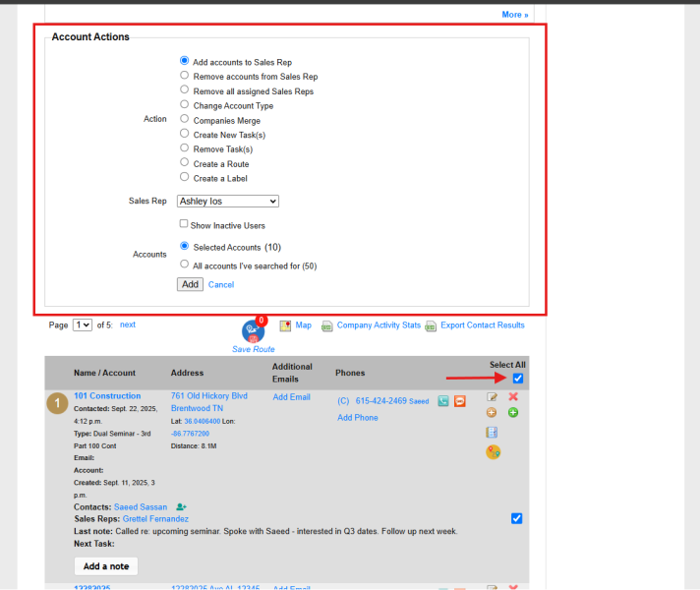Click the pencil edit icon for 101 Construction
The width and height of the screenshot is (700, 590).
pos(492,396)
